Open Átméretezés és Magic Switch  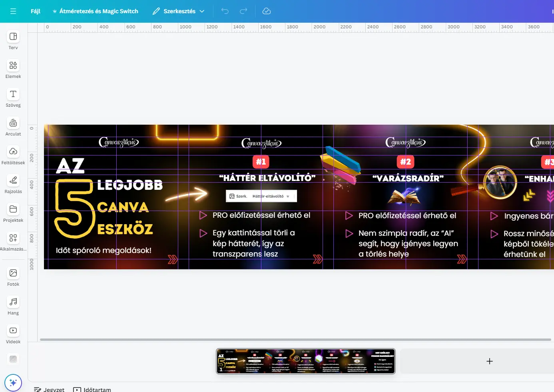click(96, 11)
